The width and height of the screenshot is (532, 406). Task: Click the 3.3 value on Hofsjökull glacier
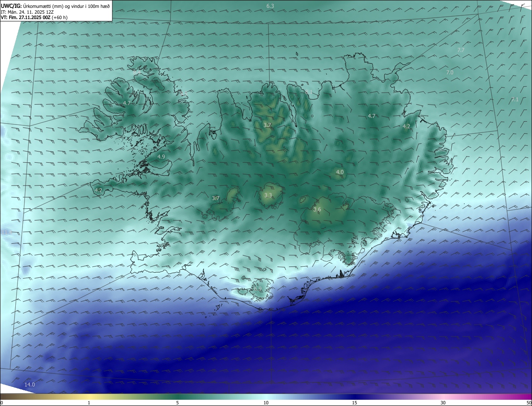268,195
